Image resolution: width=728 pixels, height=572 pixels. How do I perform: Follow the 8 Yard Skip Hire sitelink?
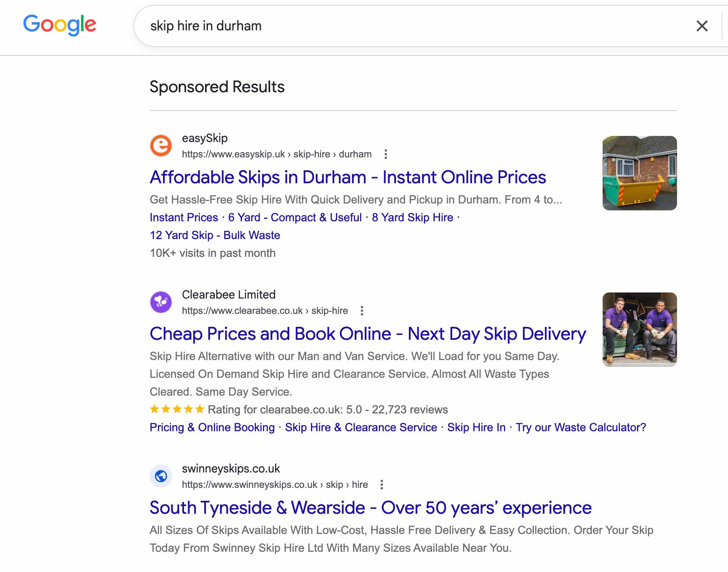413,218
